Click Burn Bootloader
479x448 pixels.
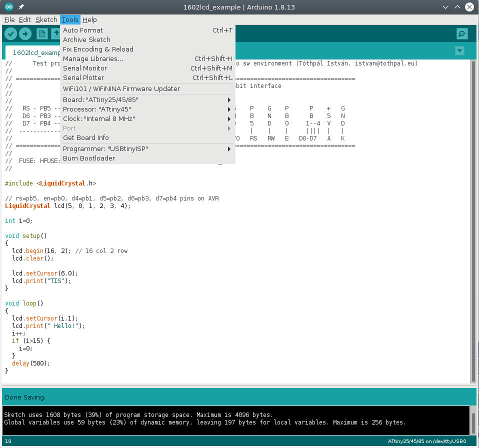pyautogui.click(x=148, y=158)
